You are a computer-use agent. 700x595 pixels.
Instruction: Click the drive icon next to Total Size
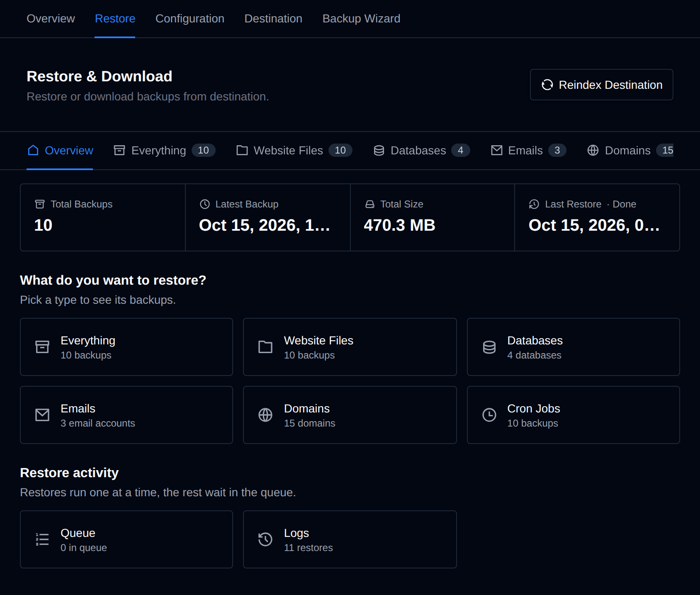click(370, 204)
